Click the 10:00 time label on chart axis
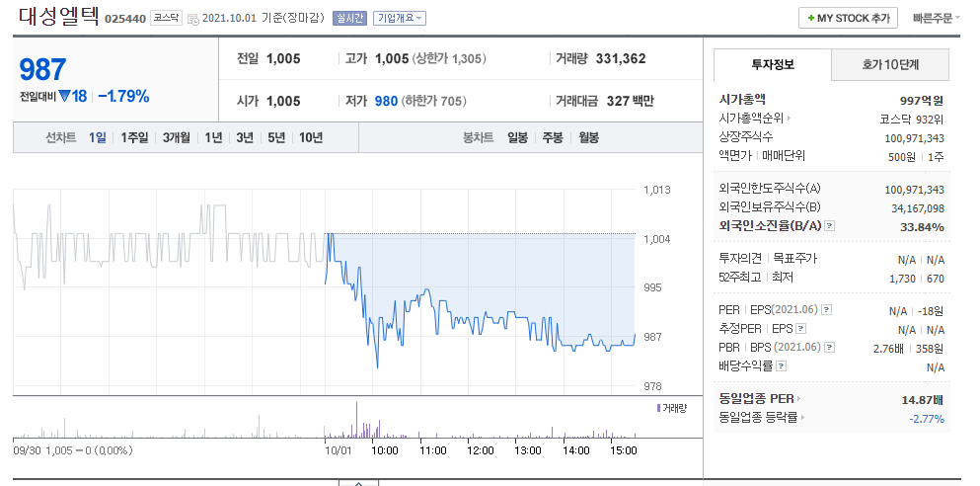Image resolution: width=980 pixels, height=486 pixels. (385, 450)
